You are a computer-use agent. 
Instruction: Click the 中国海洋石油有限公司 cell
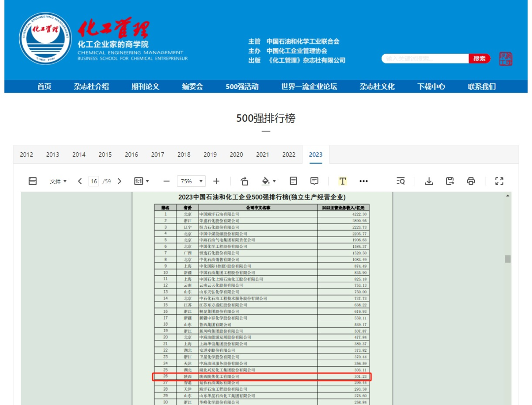click(x=258, y=214)
